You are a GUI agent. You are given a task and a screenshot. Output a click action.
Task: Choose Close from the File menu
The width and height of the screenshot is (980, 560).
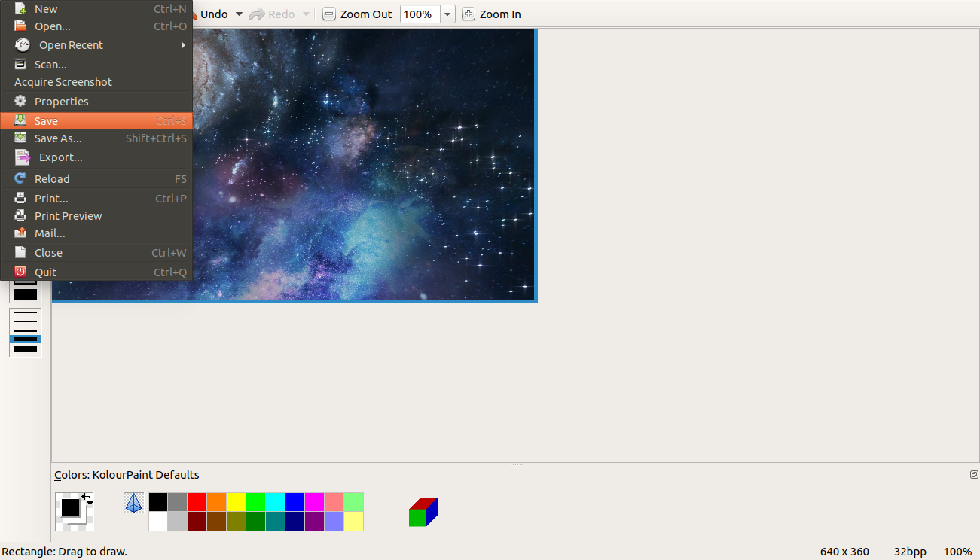click(96, 253)
